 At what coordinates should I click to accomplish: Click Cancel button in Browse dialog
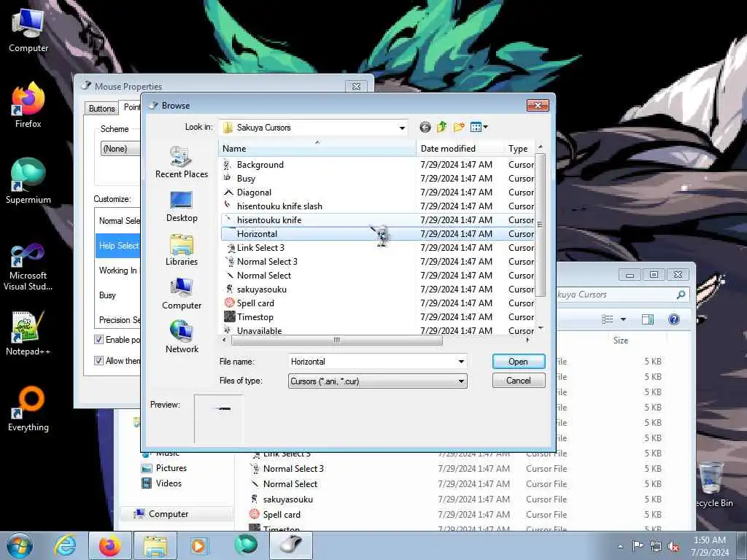pos(519,381)
